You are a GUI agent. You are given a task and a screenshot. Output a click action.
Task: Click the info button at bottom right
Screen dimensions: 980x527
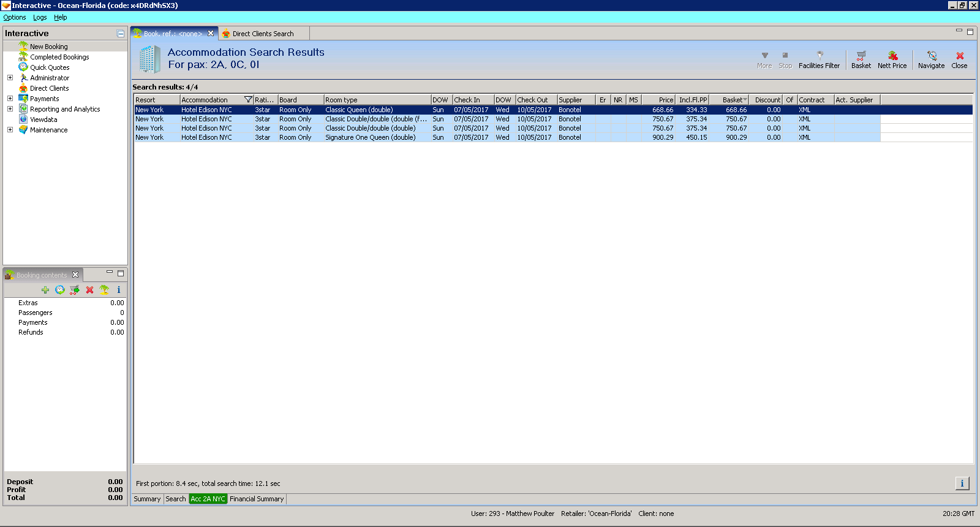click(962, 483)
